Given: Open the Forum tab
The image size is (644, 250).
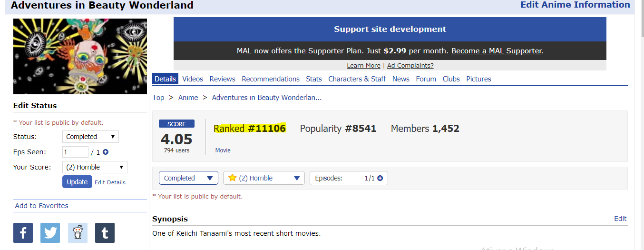Looking at the screenshot, I should 426,79.
